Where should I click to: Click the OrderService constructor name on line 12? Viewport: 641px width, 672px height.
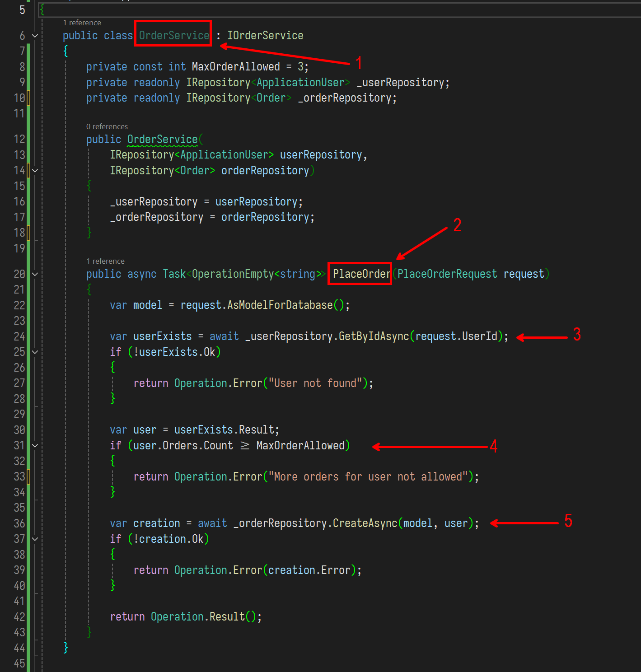162,140
